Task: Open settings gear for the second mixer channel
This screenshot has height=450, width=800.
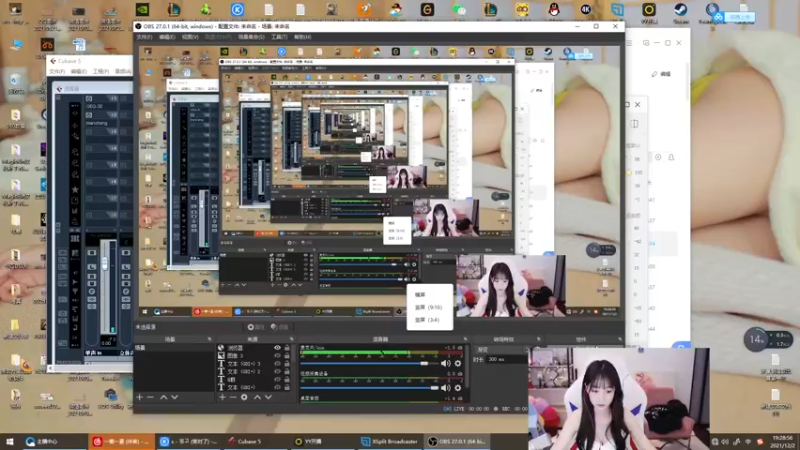Action: pyautogui.click(x=458, y=388)
